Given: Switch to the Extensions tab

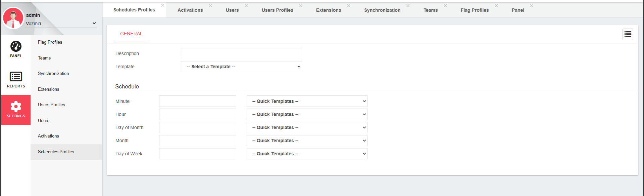Looking at the screenshot, I should 328,10.
